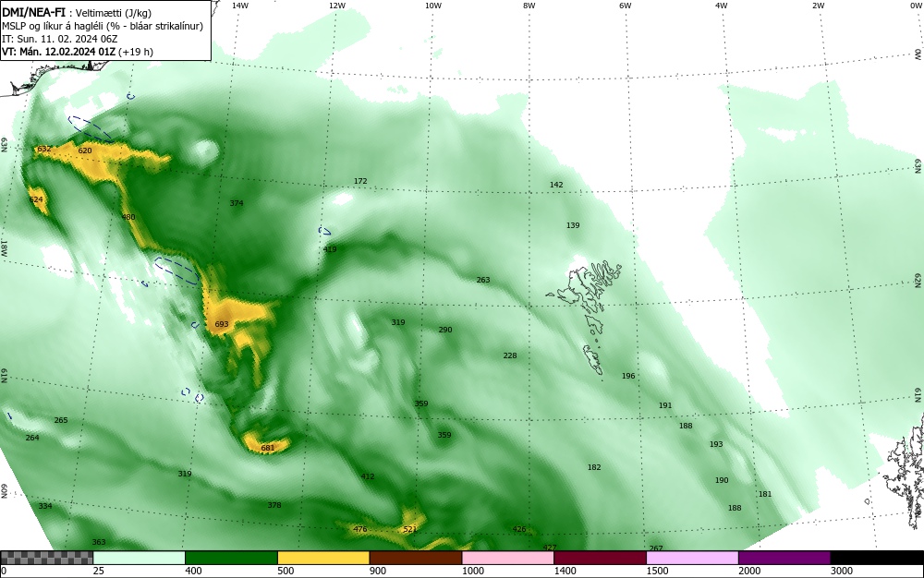The image size is (924, 578).
Task: Select the pink 1000-1400 legend swatch
Action: [x=508, y=558]
